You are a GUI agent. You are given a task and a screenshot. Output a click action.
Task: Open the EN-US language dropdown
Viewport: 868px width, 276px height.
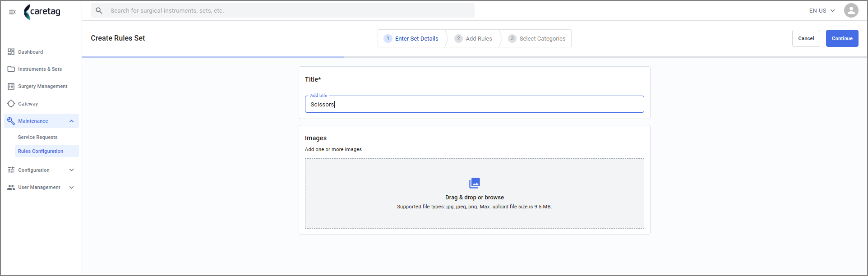point(822,10)
